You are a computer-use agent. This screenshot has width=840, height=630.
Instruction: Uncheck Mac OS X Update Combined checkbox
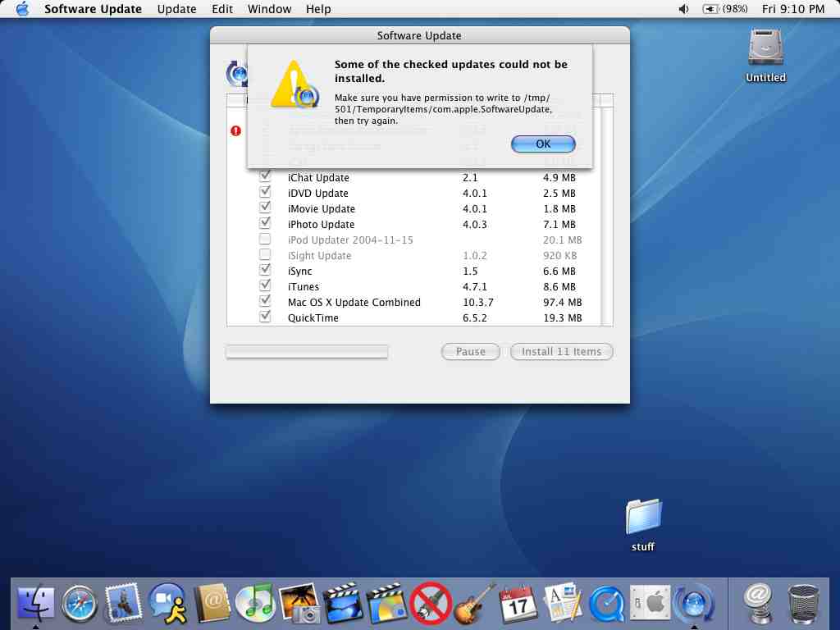pos(265,300)
